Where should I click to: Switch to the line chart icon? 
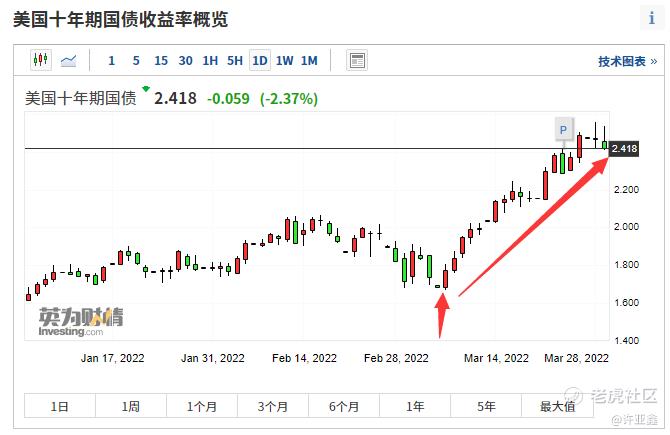pos(68,61)
